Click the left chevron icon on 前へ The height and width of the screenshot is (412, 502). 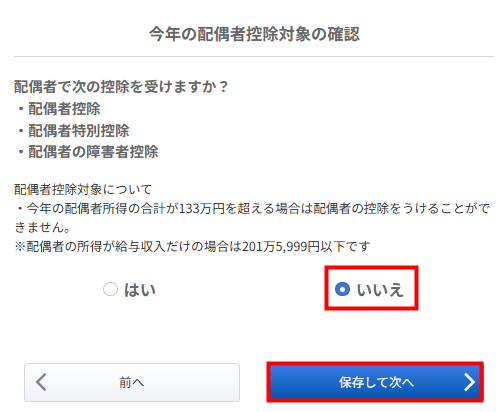tap(41, 382)
